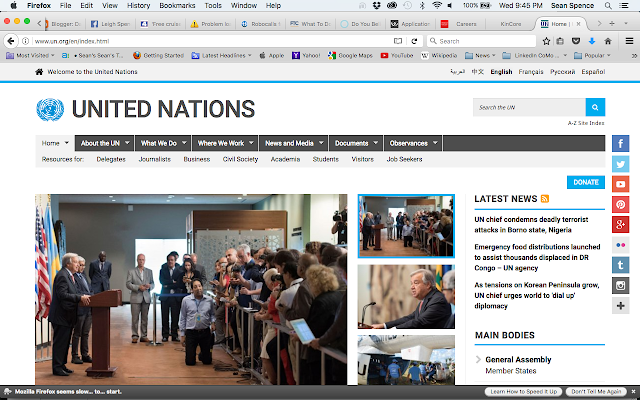The height and width of the screenshot is (400, 640).
Task: Dismiss the slow-start notification bar
Action: point(633,391)
